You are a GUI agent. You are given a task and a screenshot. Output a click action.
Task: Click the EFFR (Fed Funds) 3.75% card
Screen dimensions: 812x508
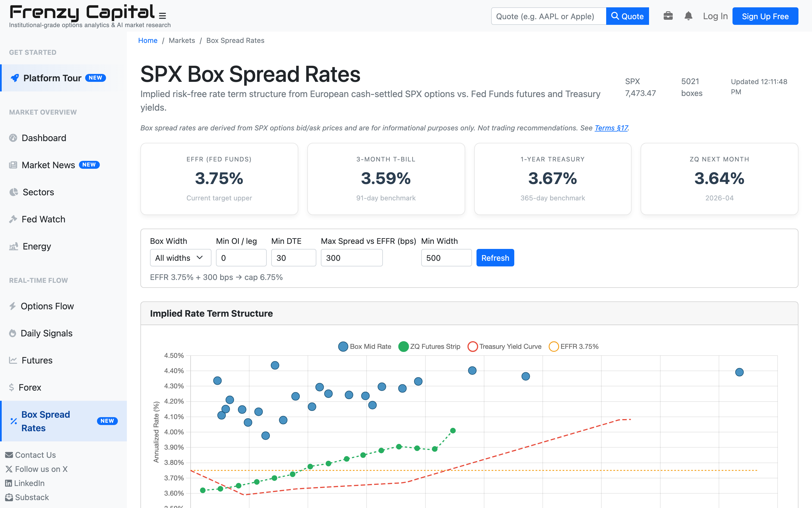click(219, 179)
